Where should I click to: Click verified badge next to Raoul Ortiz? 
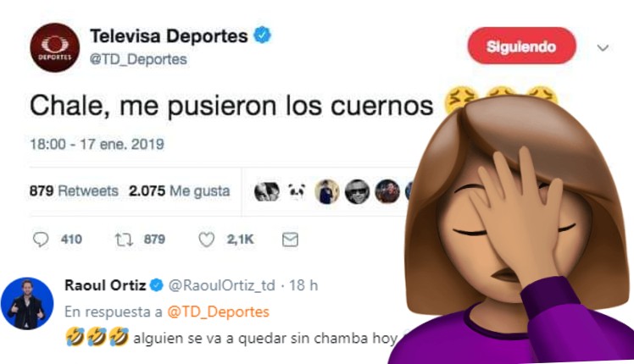(x=157, y=285)
